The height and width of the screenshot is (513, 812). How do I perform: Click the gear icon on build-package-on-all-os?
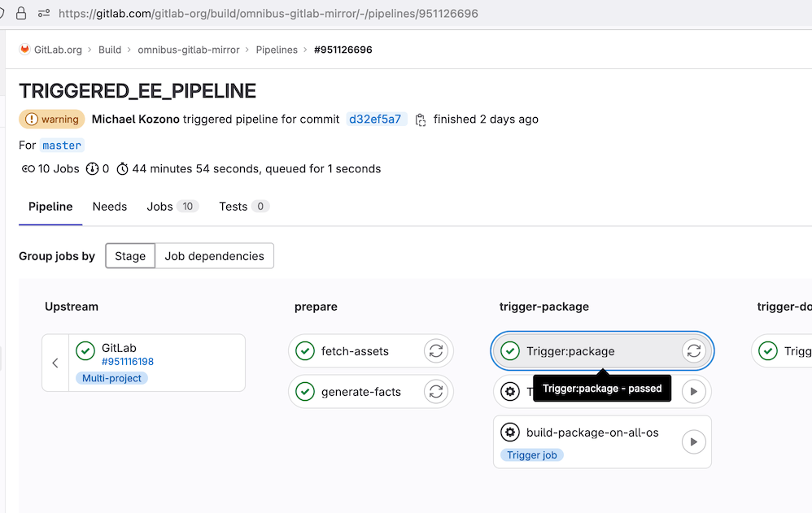click(x=510, y=432)
